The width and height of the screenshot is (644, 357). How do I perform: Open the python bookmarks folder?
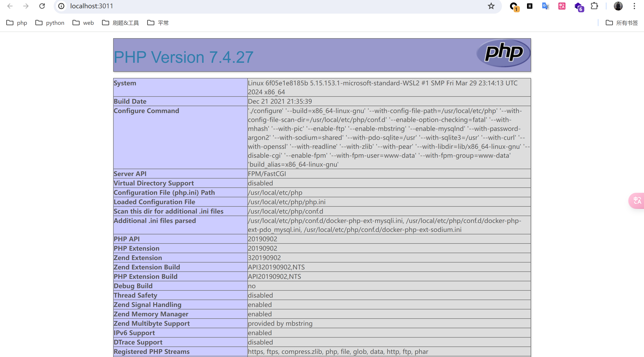click(50, 23)
